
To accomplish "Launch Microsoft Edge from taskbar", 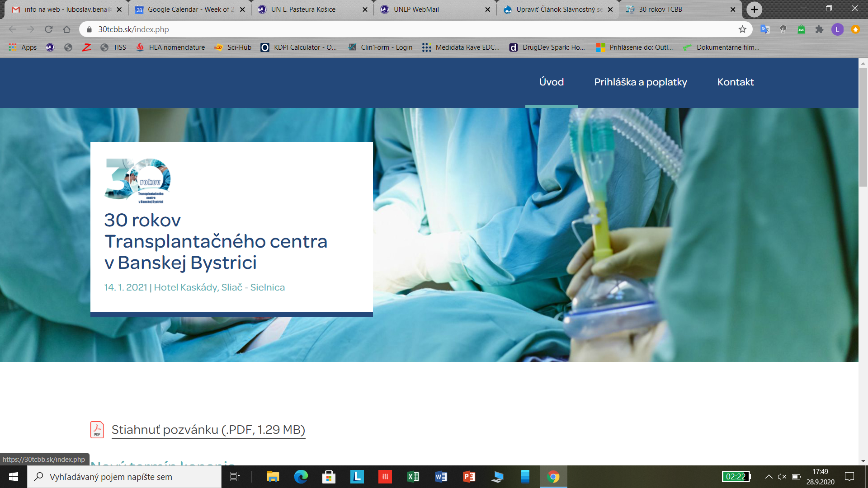I will pos(301,477).
